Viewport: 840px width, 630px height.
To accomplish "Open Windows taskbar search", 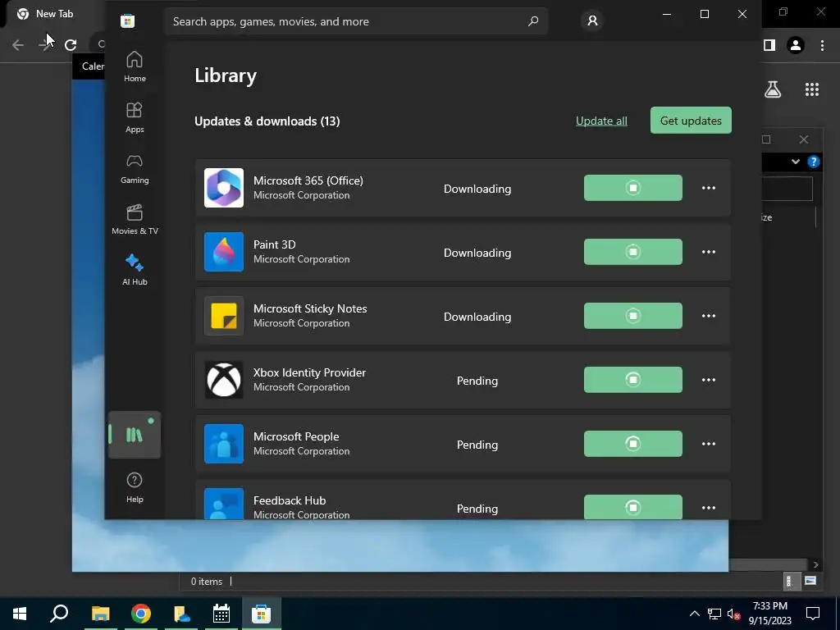I will pyautogui.click(x=59, y=614).
